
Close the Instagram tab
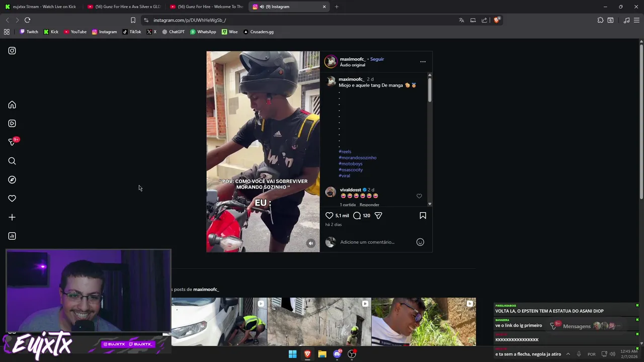[324, 7]
